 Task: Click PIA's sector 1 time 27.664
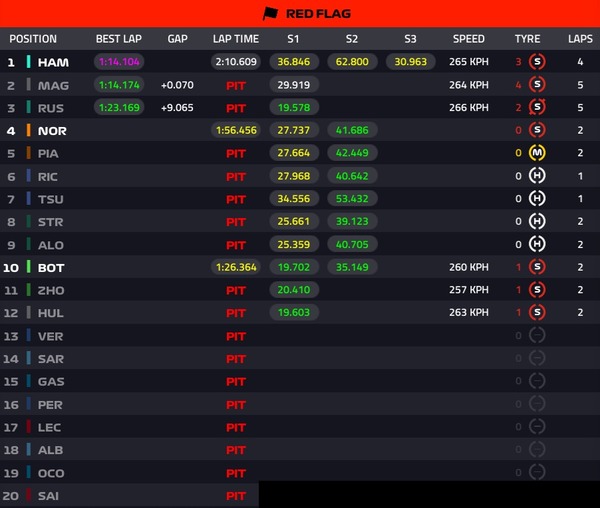pos(294,153)
